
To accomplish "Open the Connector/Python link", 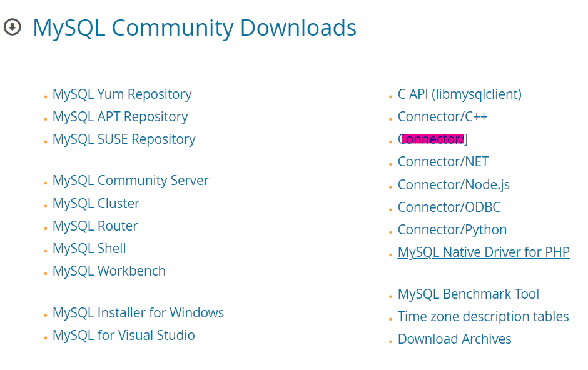I will 452,230.
